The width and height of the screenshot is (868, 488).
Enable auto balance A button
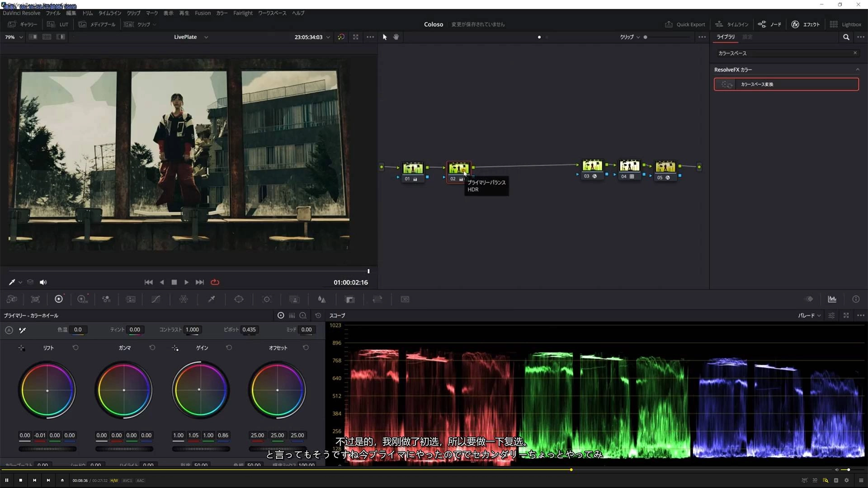[9, 330]
